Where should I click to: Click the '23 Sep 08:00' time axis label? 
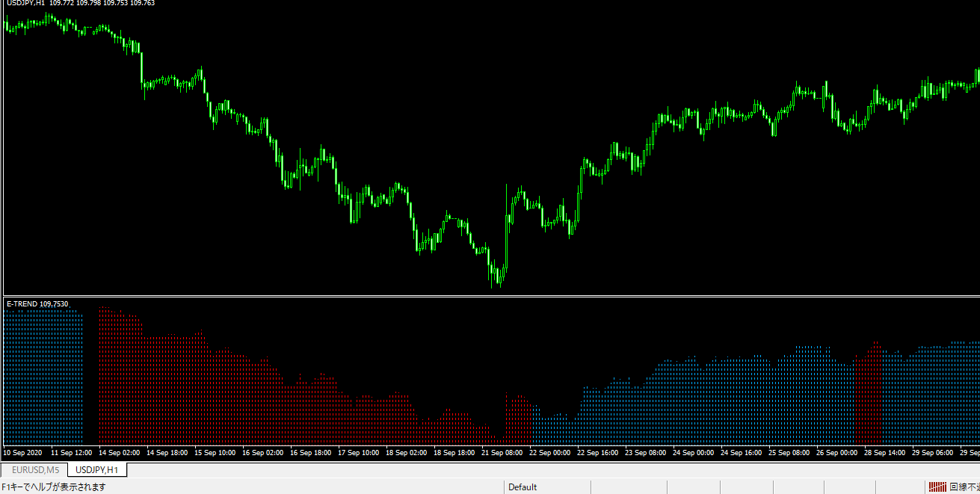(645, 453)
